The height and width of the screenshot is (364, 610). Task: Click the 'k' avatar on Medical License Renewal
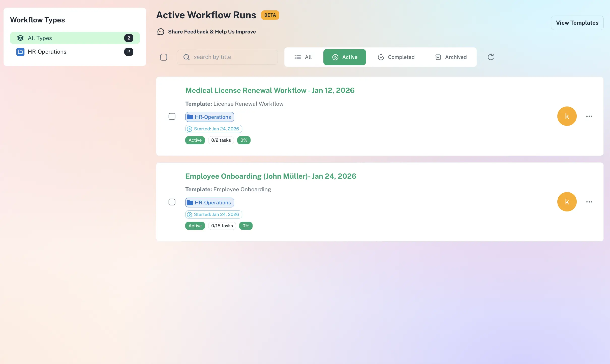pos(567,116)
